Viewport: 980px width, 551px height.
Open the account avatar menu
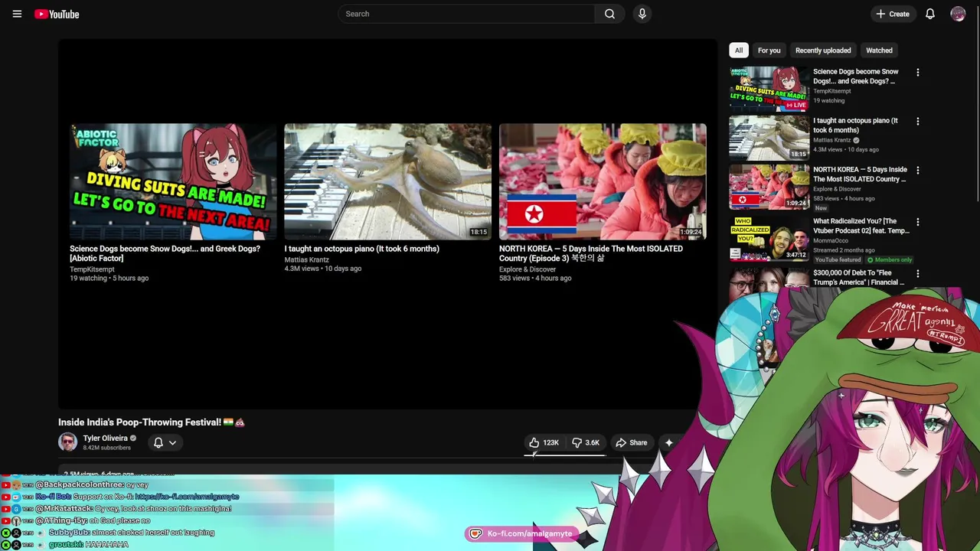pos(958,14)
